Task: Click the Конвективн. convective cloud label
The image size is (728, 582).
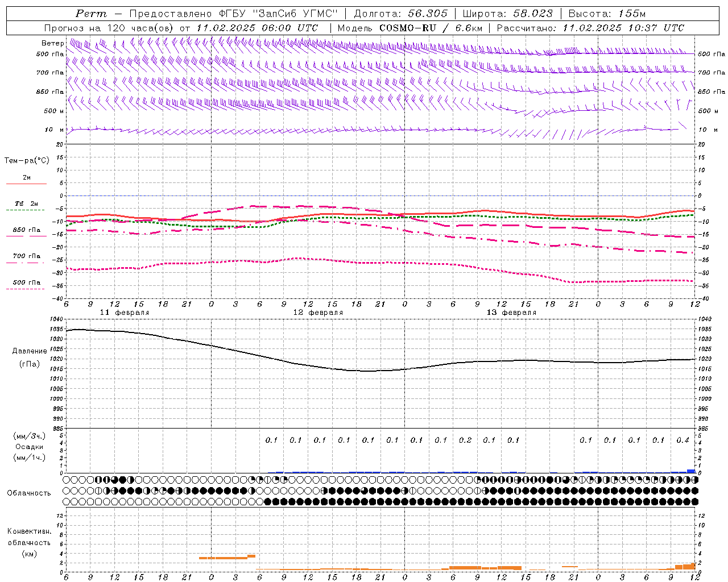Action: [x=29, y=531]
